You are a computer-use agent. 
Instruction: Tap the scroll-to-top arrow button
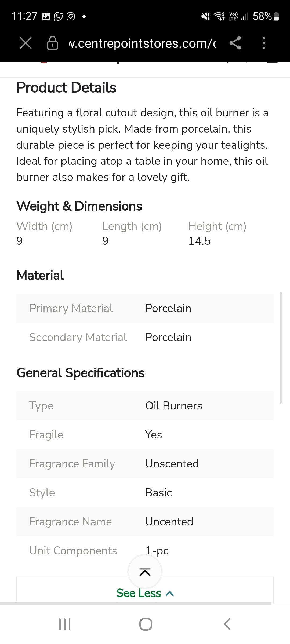pos(145,572)
